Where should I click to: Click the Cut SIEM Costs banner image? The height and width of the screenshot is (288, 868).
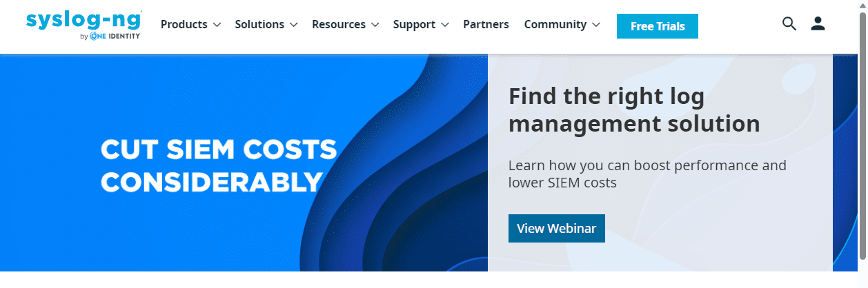click(x=219, y=165)
